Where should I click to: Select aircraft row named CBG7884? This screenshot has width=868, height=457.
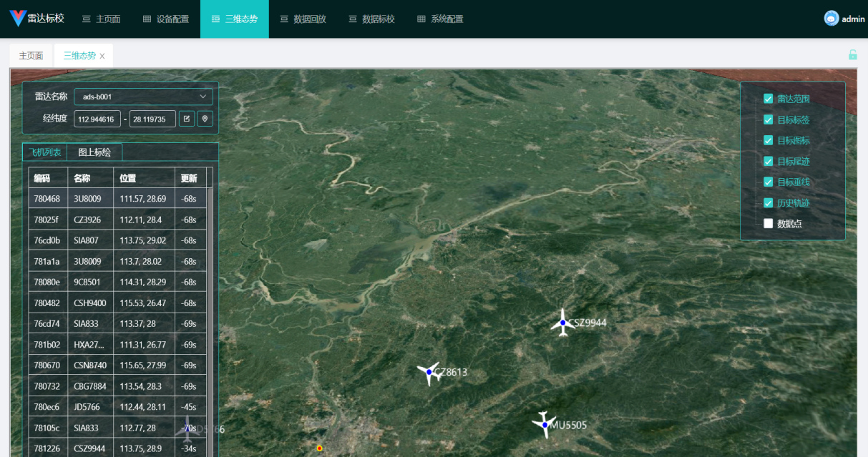[x=117, y=386]
